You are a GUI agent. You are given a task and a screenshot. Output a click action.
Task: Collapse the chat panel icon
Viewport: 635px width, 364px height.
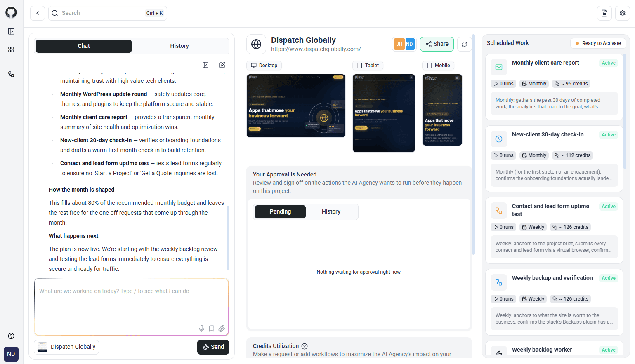pyautogui.click(x=205, y=65)
